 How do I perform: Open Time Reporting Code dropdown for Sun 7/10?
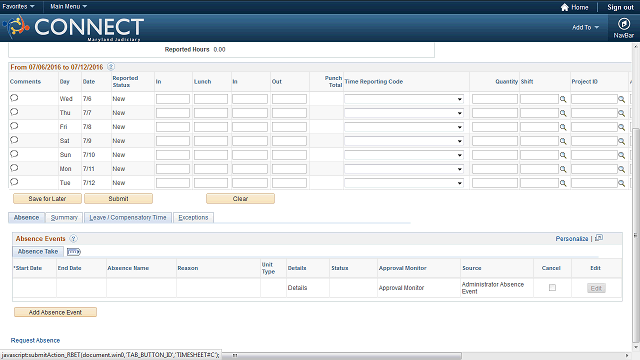coord(403,155)
